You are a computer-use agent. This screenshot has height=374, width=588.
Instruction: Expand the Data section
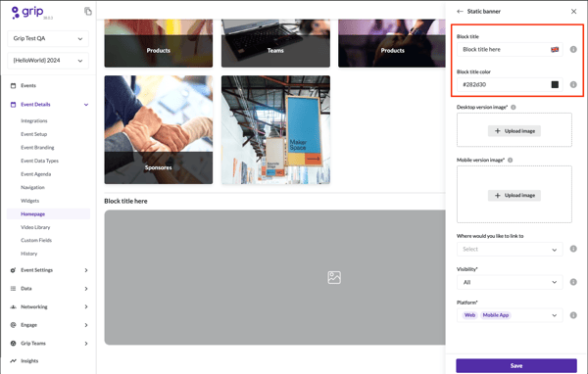pos(86,289)
